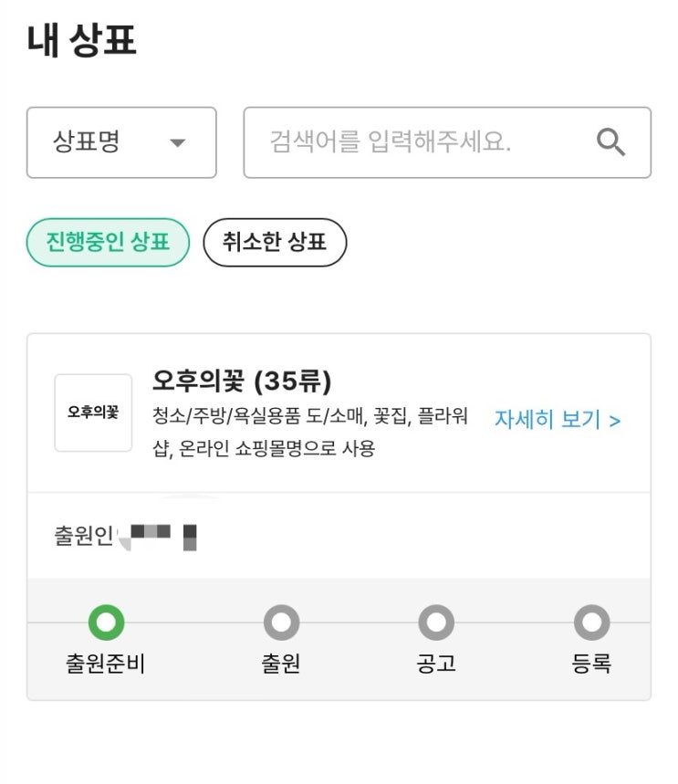Open the 오후의꽃 (35류) trademark title
The height and width of the screenshot is (784, 678).
[242, 381]
